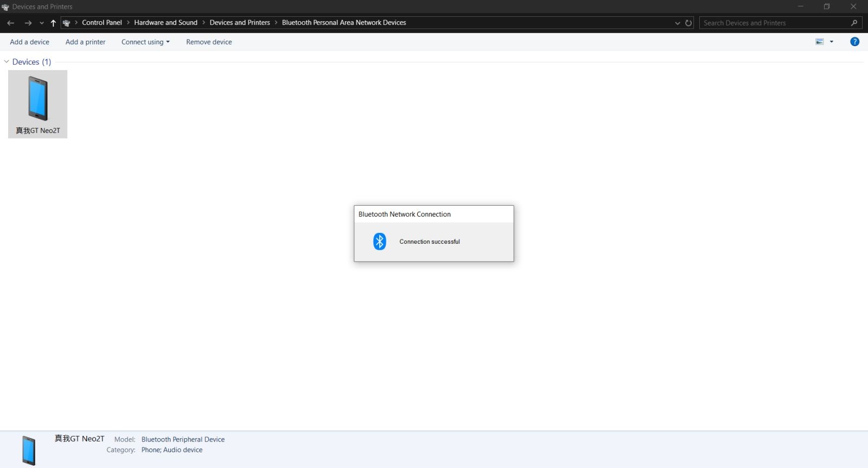Click the Connection successful message
The width and height of the screenshot is (868, 468).
point(430,242)
